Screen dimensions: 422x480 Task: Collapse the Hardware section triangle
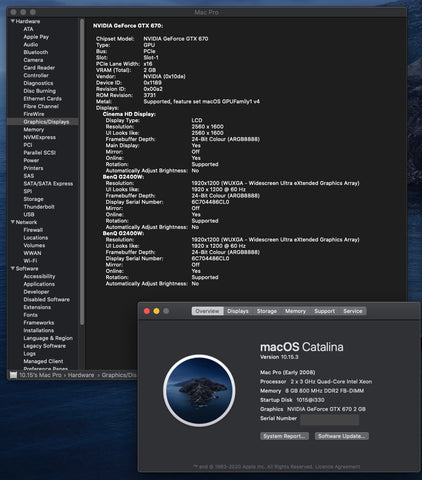pyautogui.click(x=13, y=21)
